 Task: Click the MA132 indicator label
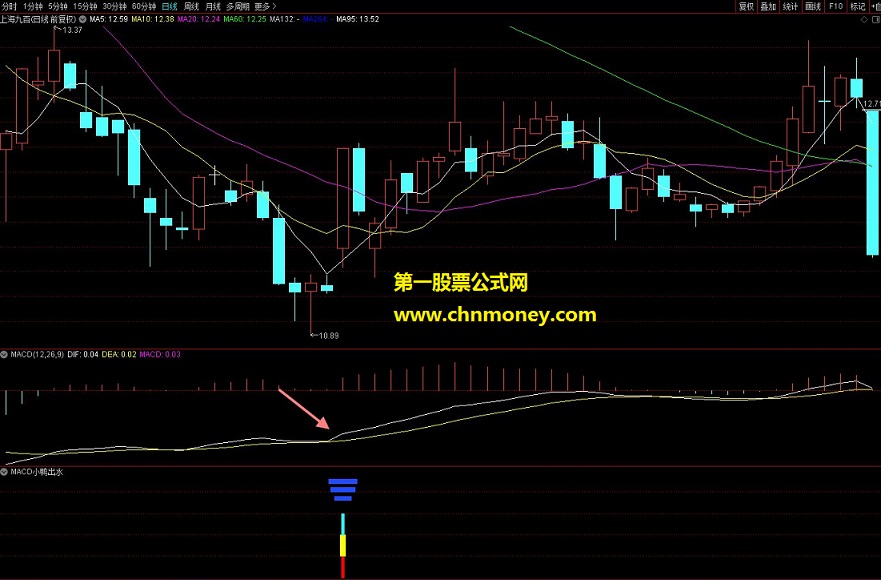284,19
